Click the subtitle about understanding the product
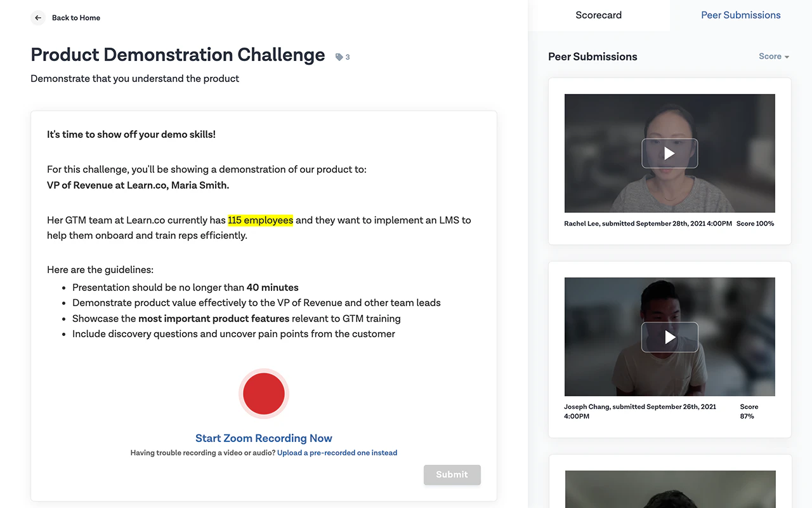The image size is (812, 508). coord(135,79)
